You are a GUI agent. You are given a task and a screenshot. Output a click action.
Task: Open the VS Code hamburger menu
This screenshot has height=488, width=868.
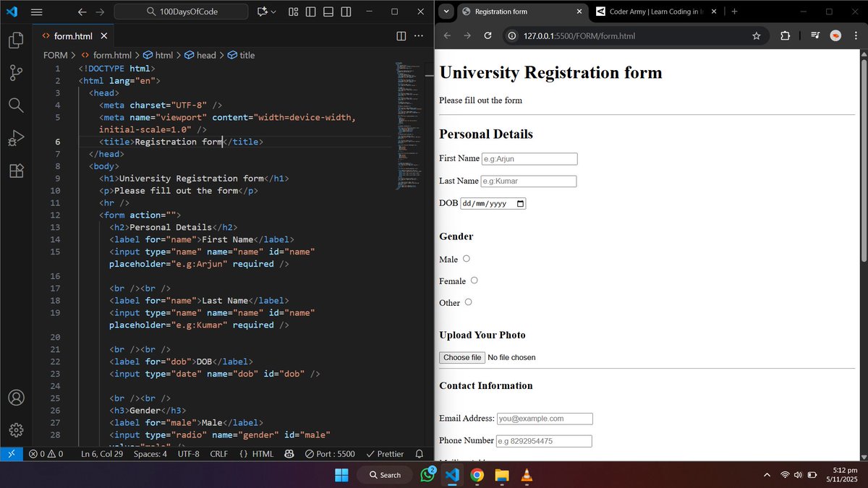pos(37,12)
